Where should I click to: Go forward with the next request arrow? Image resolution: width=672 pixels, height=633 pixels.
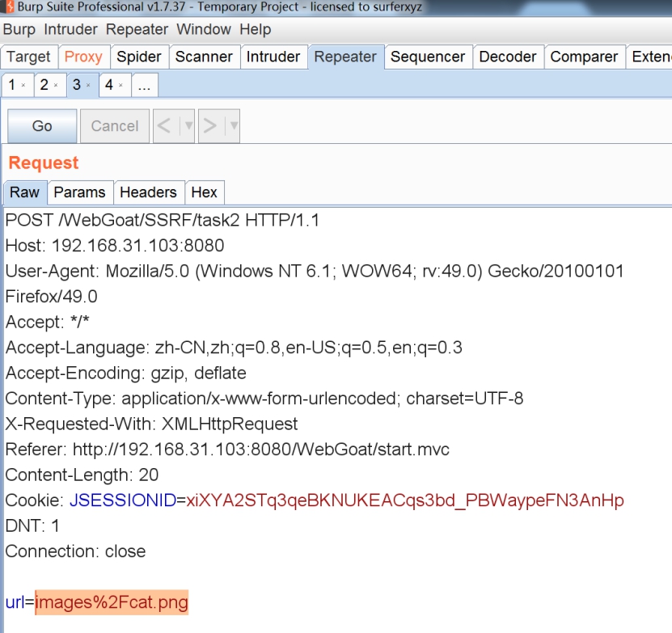[x=210, y=125]
